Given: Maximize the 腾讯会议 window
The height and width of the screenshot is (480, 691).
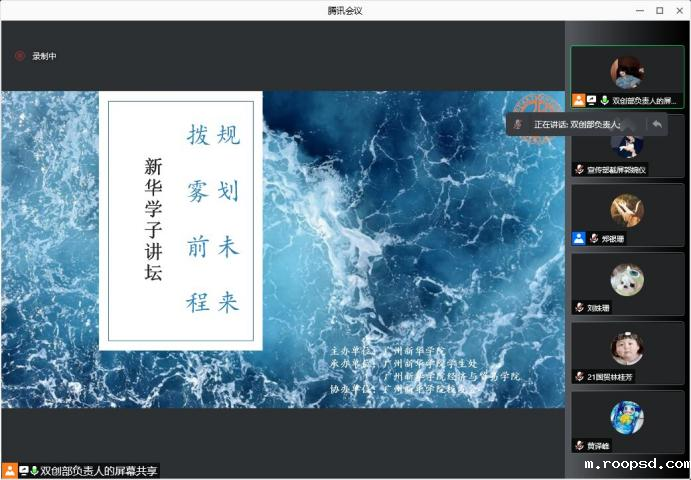Looking at the screenshot, I should pos(659,10).
